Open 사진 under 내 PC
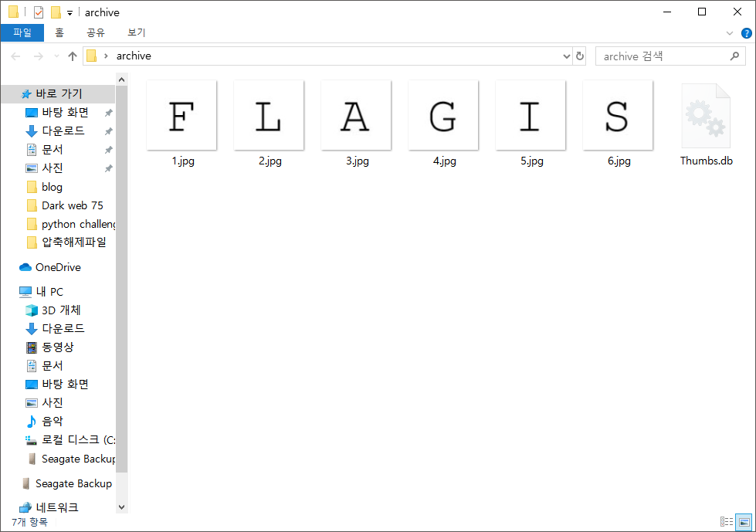Image resolution: width=756 pixels, height=532 pixels. point(53,402)
